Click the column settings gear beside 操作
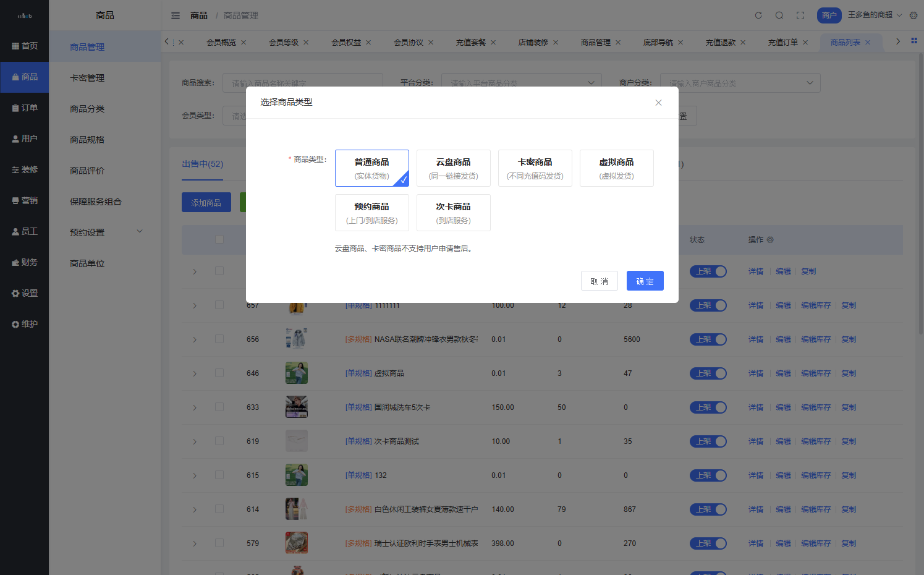This screenshot has width=924, height=575. 770,240
